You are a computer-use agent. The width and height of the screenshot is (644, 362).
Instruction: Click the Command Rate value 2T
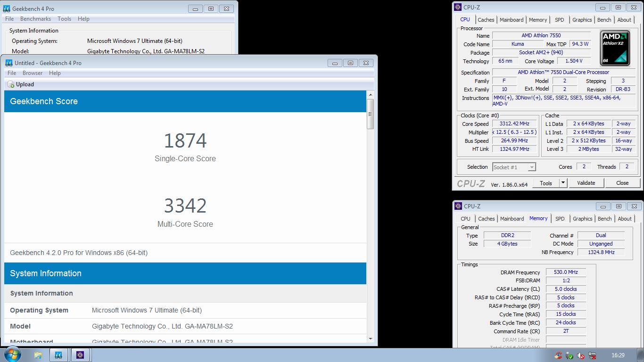[x=566, y=331]
